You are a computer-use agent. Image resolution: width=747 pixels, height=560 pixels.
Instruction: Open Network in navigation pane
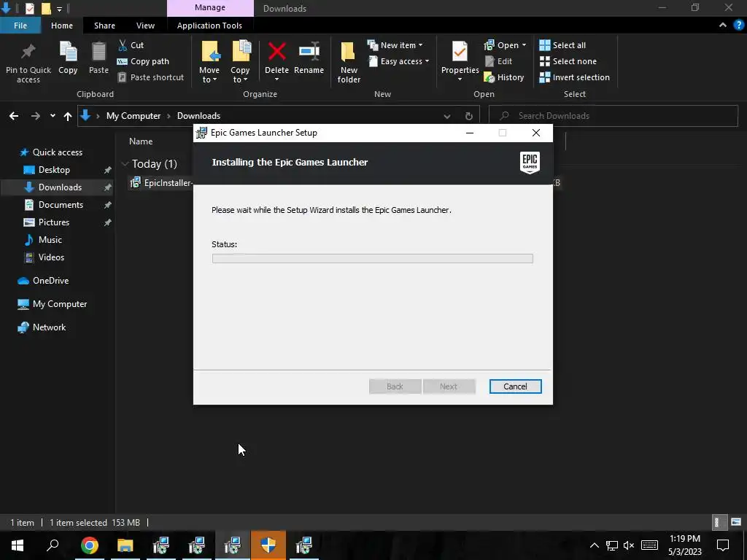[49, 327]
